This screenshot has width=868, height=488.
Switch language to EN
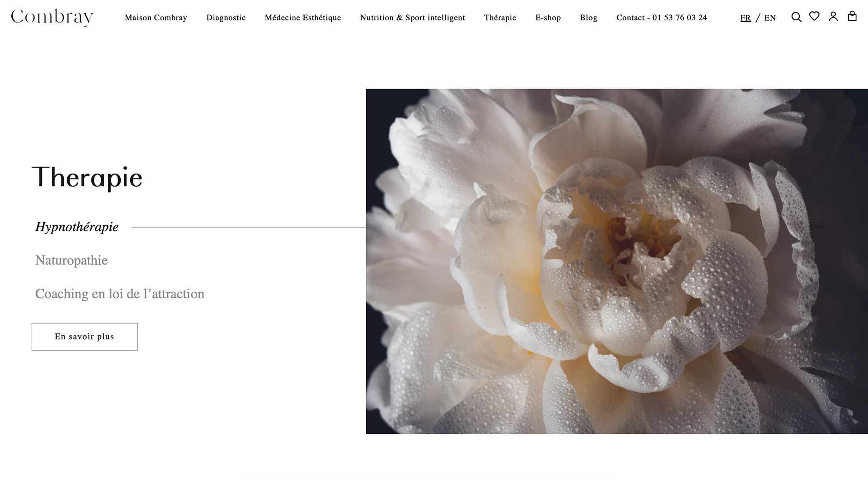tap(770, 18)
